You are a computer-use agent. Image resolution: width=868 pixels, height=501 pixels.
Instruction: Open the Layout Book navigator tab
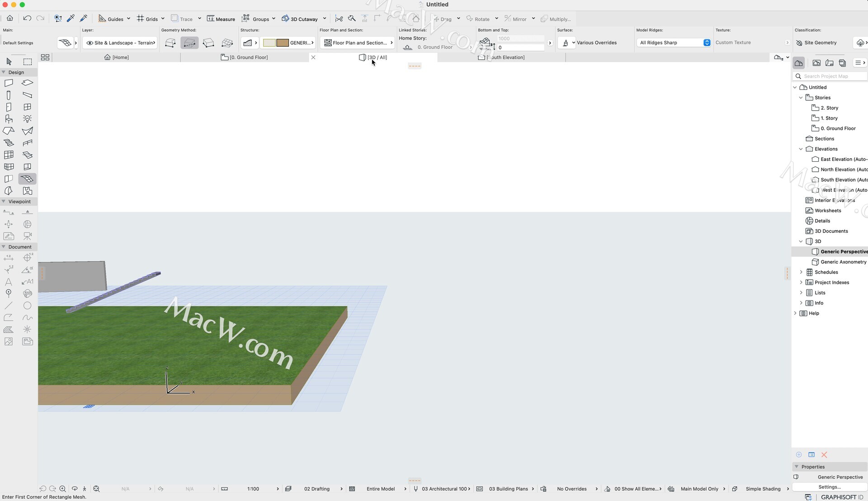[x=830, y=63]
